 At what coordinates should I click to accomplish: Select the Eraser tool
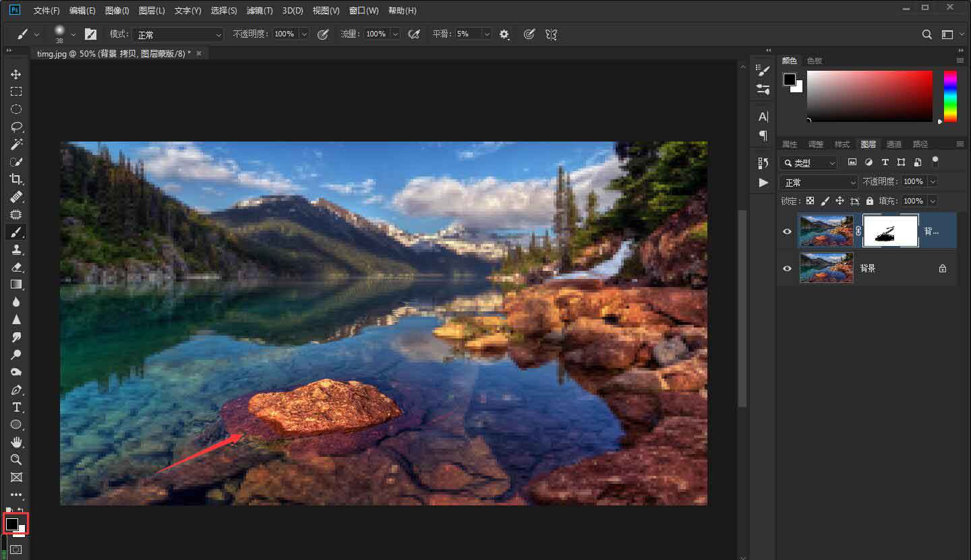[x=16, y=267]
